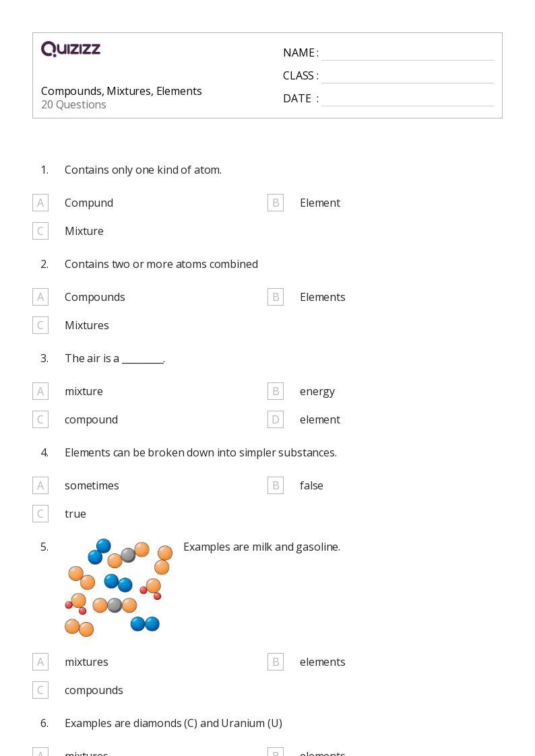Click the DATE blank line
Image resolution: width=535 pixels, height=756 pixels.
tap(408, 99)
